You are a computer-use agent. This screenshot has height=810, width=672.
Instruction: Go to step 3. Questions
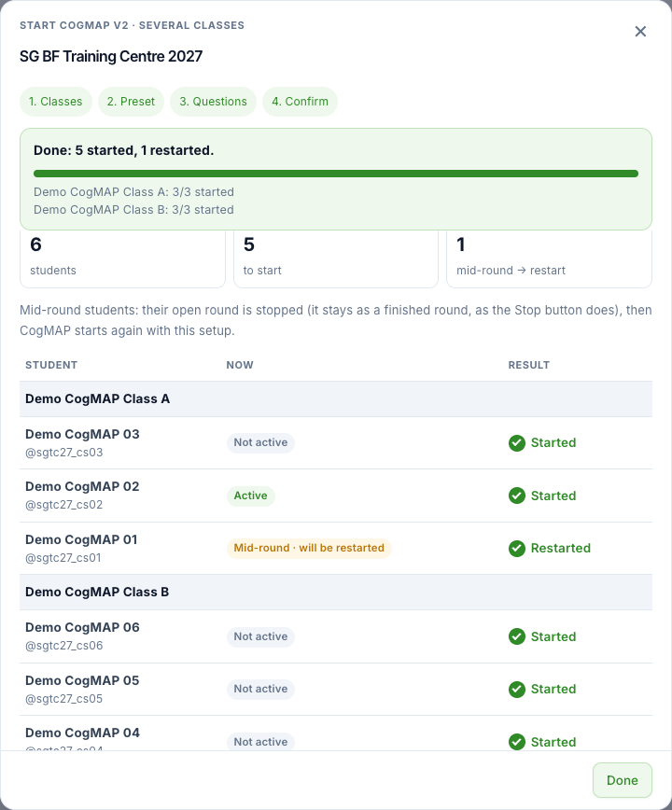pos(213,101)
